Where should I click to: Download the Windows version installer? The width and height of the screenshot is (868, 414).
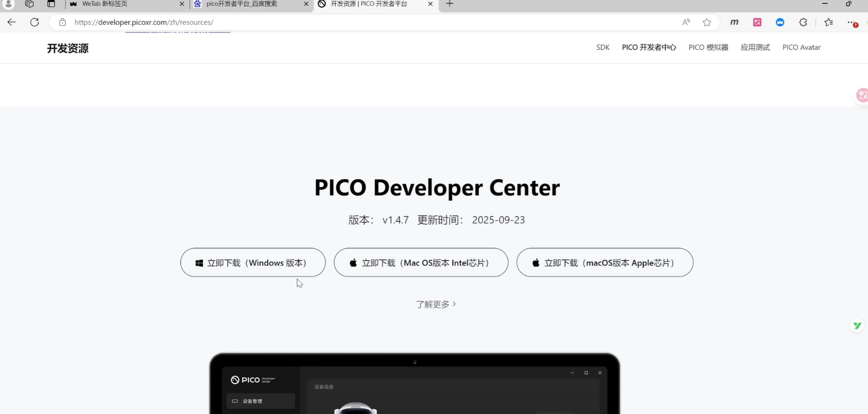click(253, 263)
